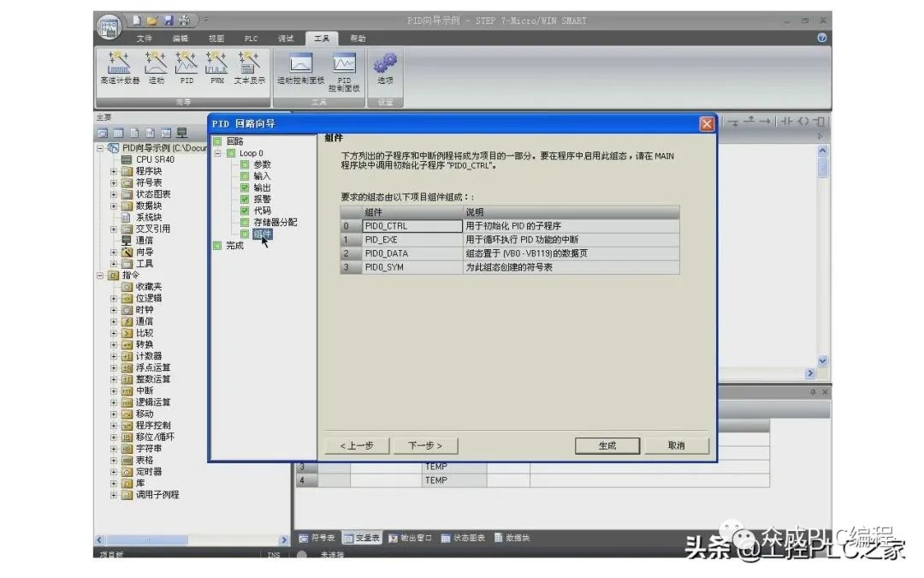Open the 工具 ribbon tab
This screenshot has height=578, width=924.
(322, 38)
